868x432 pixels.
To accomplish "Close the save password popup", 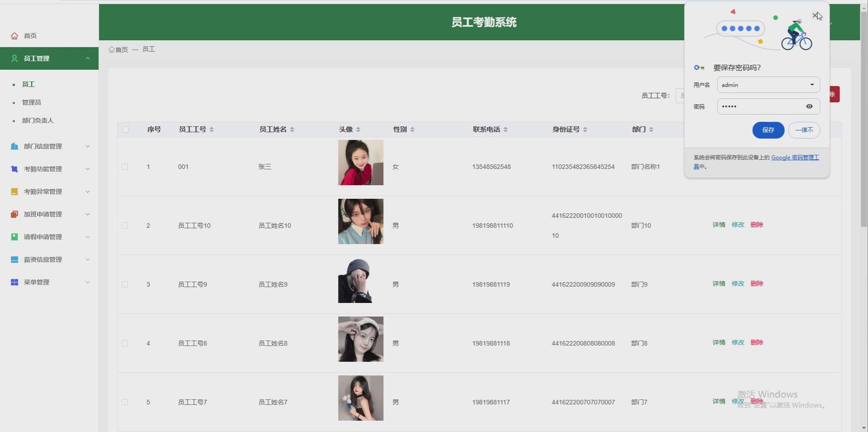I will pyautogui.click(x=815, y=15).
